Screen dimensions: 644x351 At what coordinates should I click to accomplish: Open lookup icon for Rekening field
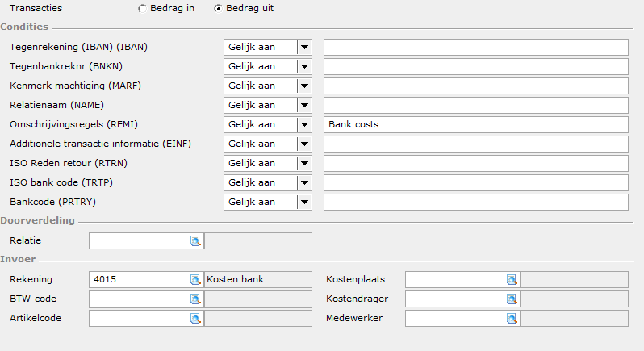pos(195,279)
